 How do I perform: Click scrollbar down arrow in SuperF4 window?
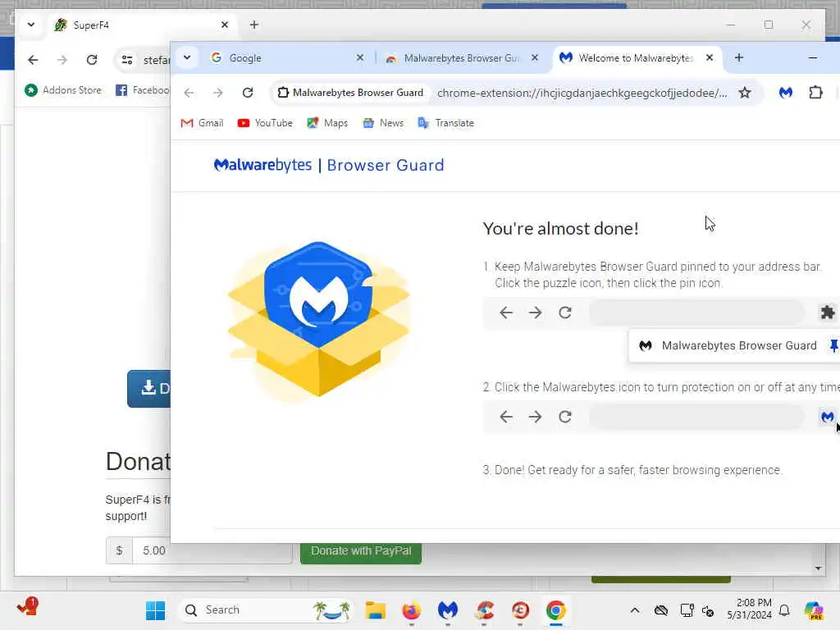pyautogui.click(x=818, y=568)
